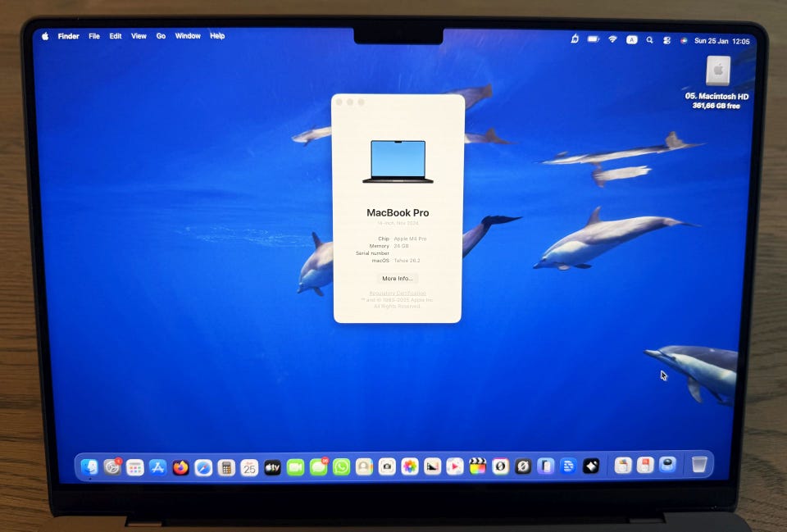The height and width of the screenshot is (532, 787).
Task: Open Safari from the Dock
Action: pos(203,468)
